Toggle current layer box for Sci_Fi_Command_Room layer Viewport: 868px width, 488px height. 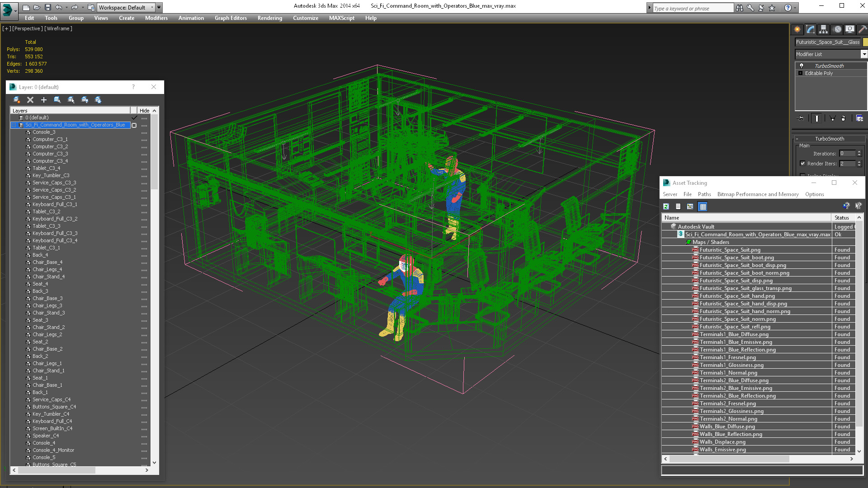[134, 125]
